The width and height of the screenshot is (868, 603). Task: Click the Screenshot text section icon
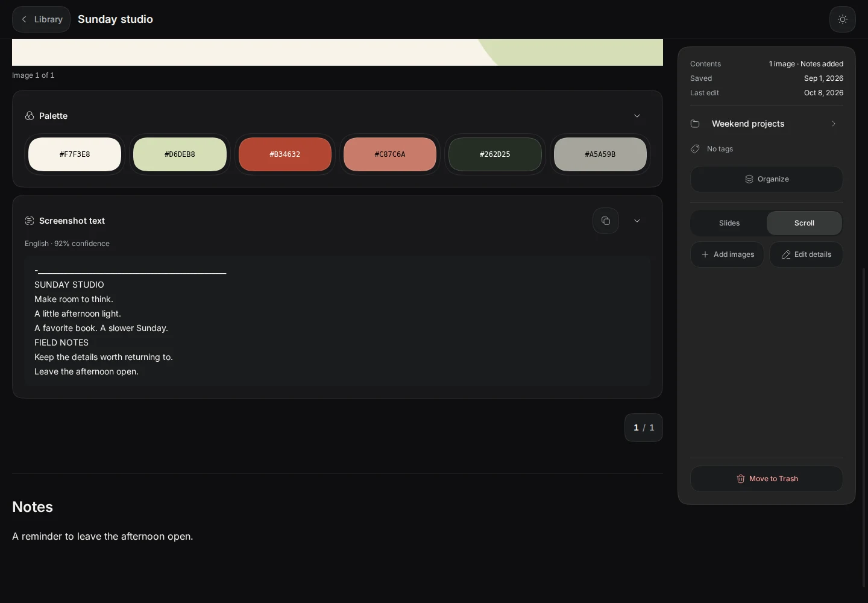[x=30, y=221]
